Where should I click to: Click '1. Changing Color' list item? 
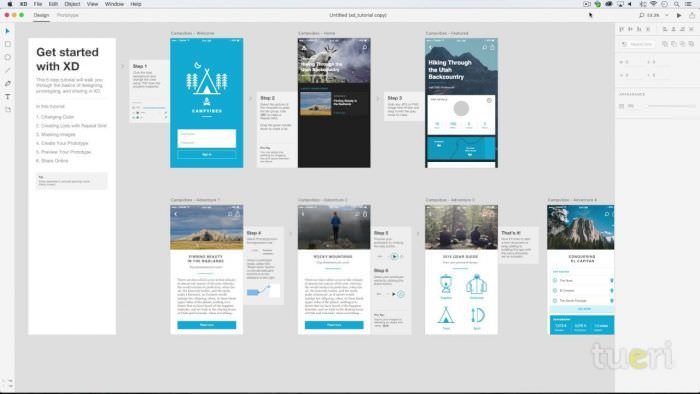55,117
